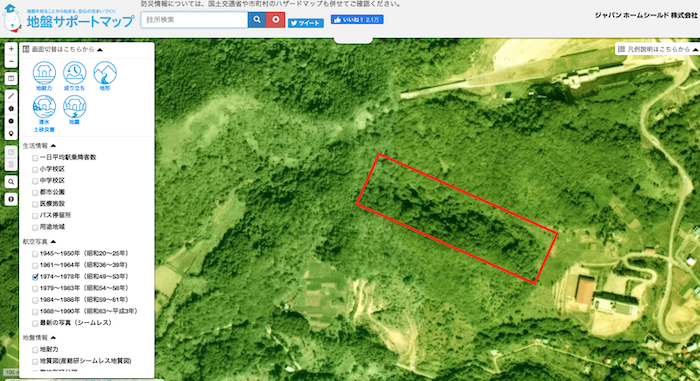
Task: Focus the 住所検索 address search field
Action: 195,20
